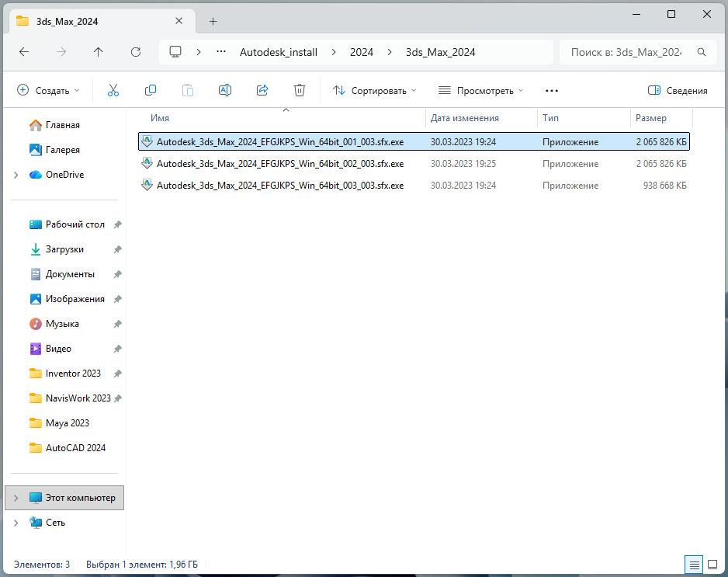Click the Copy icon in toolbar
The height and width of the screenshot is (577, 728).
coord(151,90)
